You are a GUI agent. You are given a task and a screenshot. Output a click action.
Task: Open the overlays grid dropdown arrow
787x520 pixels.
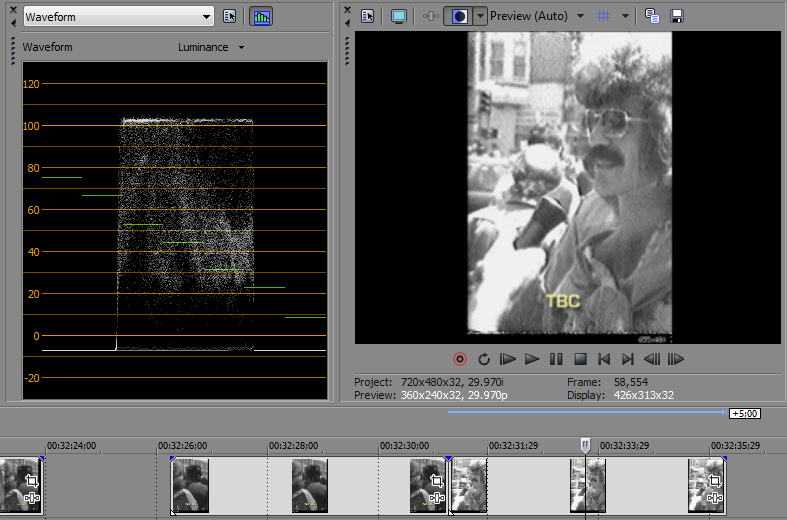click(x=625, y=16)
